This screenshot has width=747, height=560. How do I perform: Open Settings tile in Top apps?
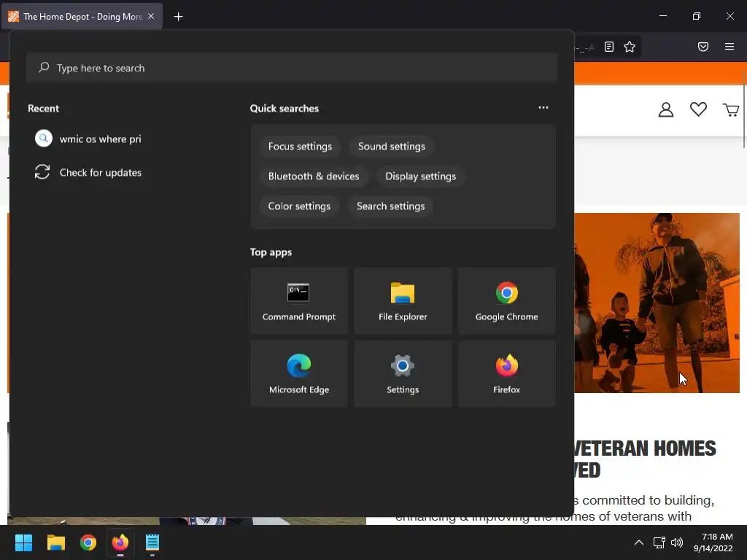point(403,373)
